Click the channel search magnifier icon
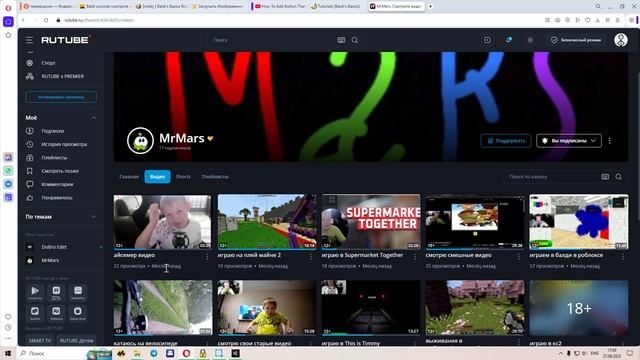Screen dimensions: 640x360 (619, 177)
